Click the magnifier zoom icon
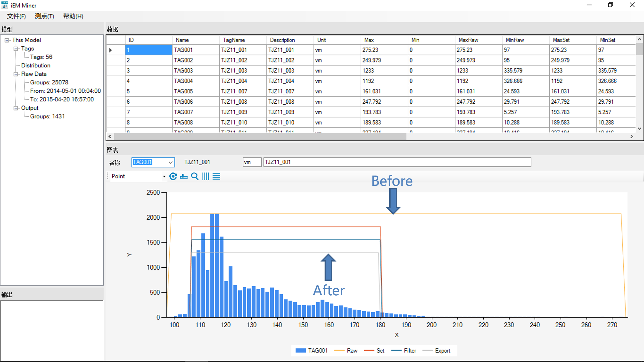This screenshot has height=362, width=644. point(194,176)
